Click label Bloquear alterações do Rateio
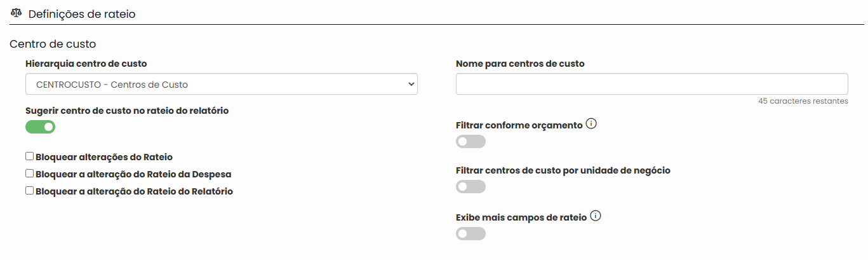 click(x=104, y=157)
